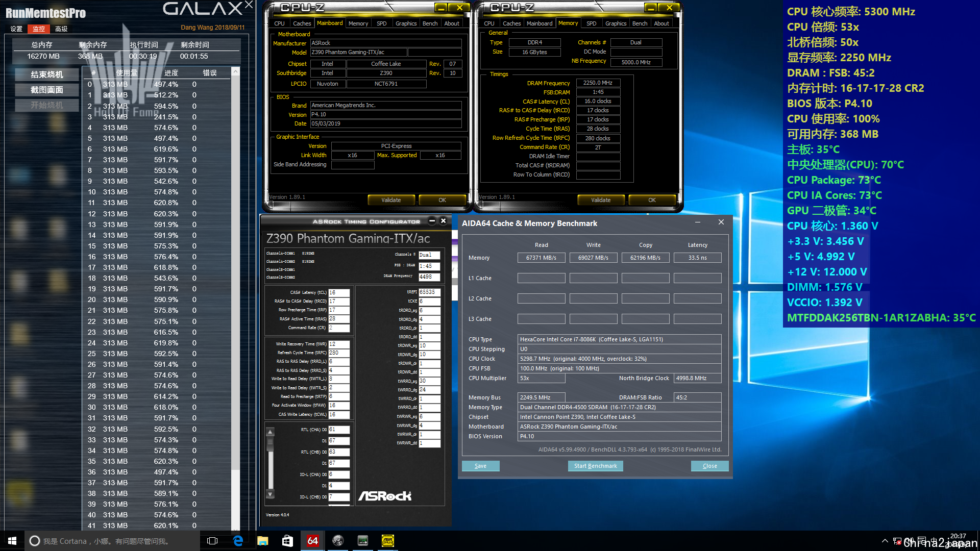Screen dimensions: 980x551
Task: Click the RunMemtestPro list scroll-up arrow
Action: 236,72
